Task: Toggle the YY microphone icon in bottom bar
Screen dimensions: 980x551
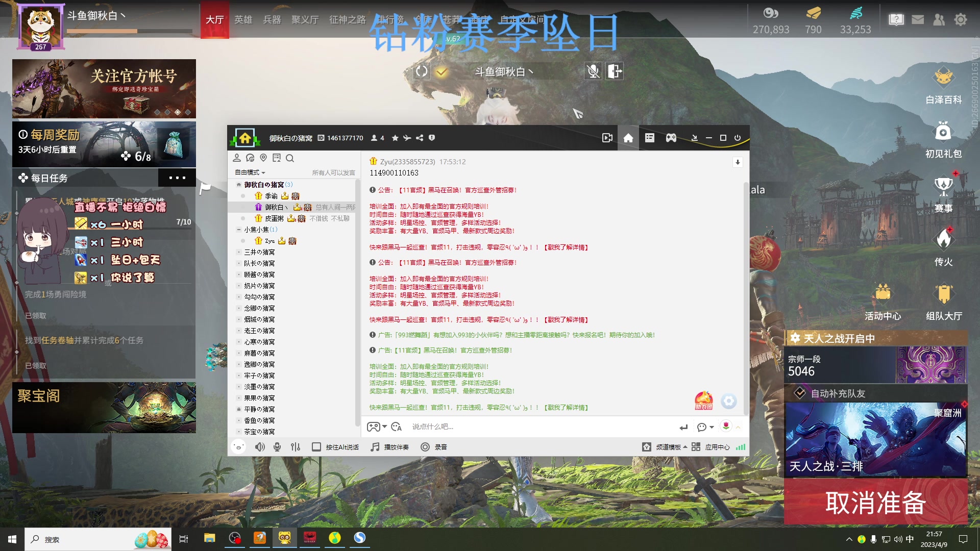Action: tap(277, 447)
